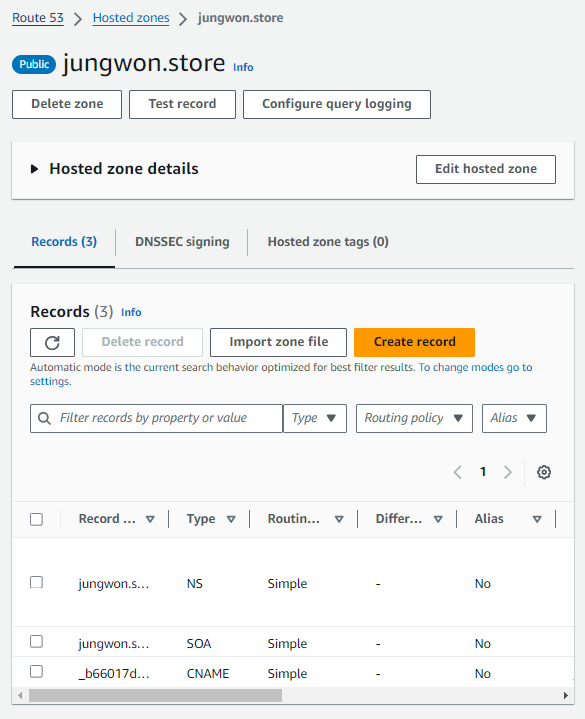This screenshot has height=719, width=585.
Task: Click the NS type cell
Action: [194, 584]
